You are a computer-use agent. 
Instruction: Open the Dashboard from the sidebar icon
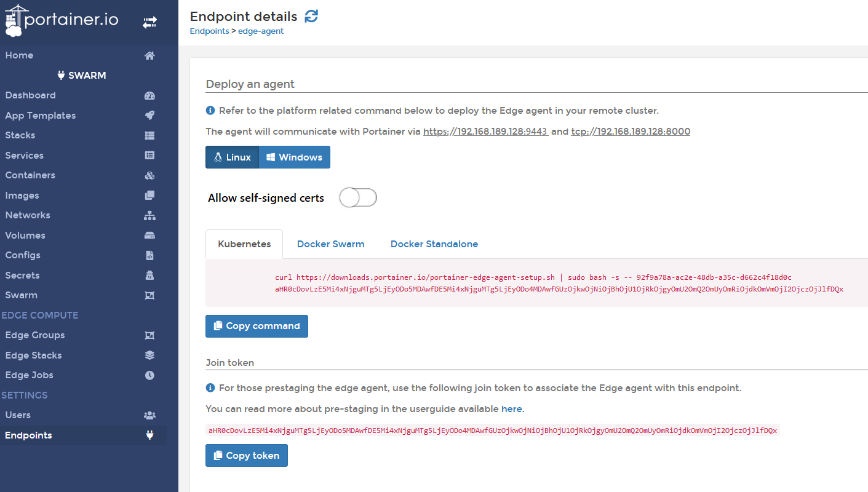tap(149, 95)
